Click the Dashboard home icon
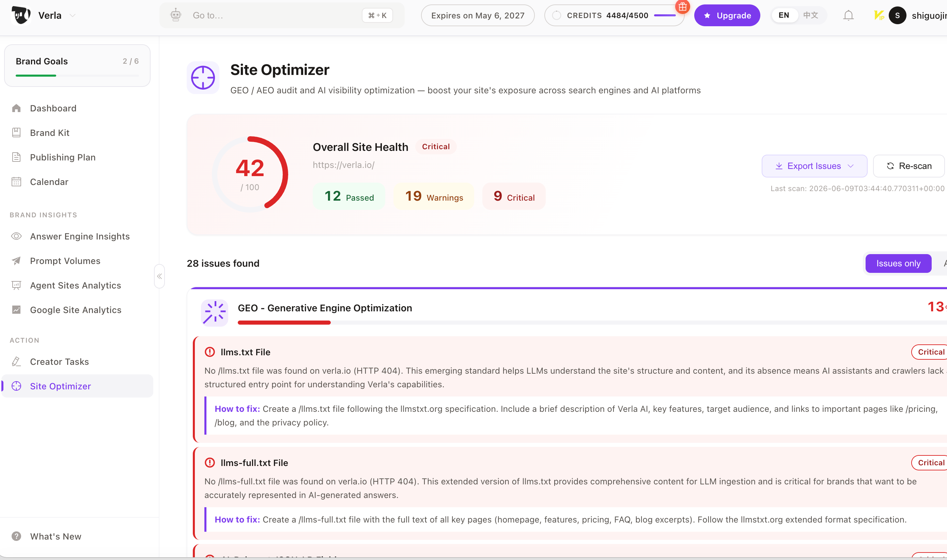This screenshot has height=560, width=947. coord(16,108)
